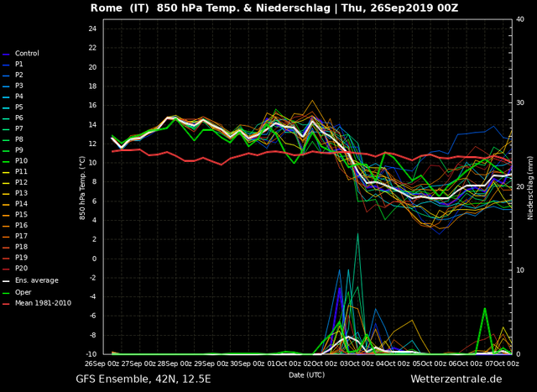Click the -10 temperature axis value
Screen dimensions: 537x392
pyautogui.click(x=91, y=354)
